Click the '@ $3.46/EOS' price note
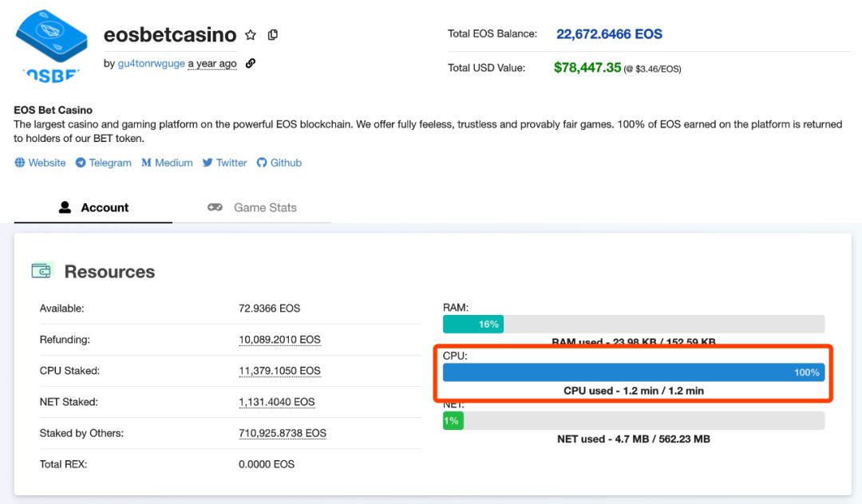Image resolution: width=862 pixels, height=504 pixels. [653, 69]
